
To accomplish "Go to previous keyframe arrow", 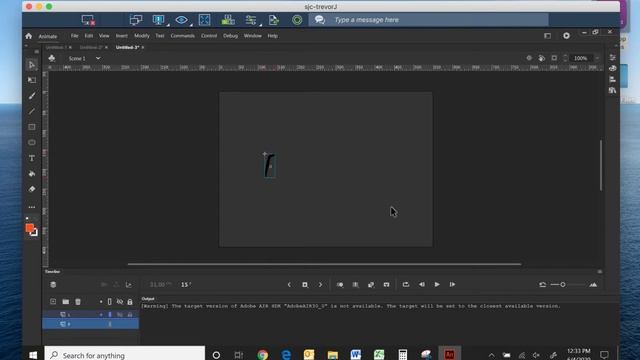I will [x=289, y=284].
